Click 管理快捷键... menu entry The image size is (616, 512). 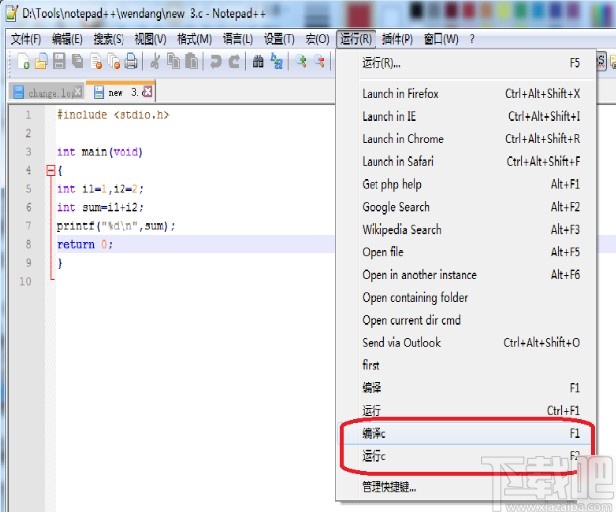pyautogui.click(x=389, y=487)
